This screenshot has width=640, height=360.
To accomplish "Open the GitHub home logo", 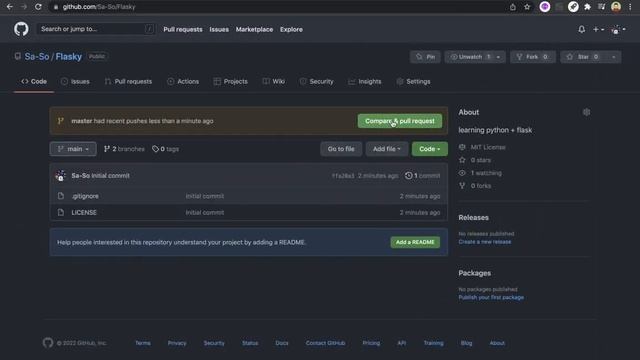I will point(21,29).
